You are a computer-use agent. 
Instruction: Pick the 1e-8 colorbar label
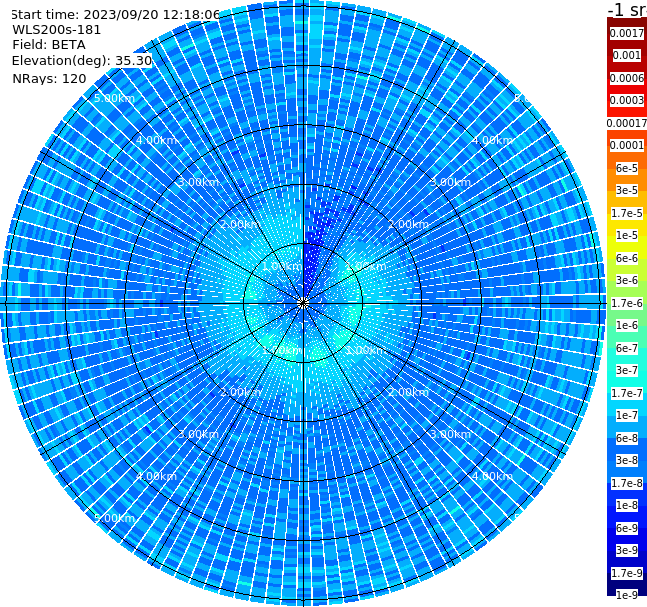(x=627, y=505)
